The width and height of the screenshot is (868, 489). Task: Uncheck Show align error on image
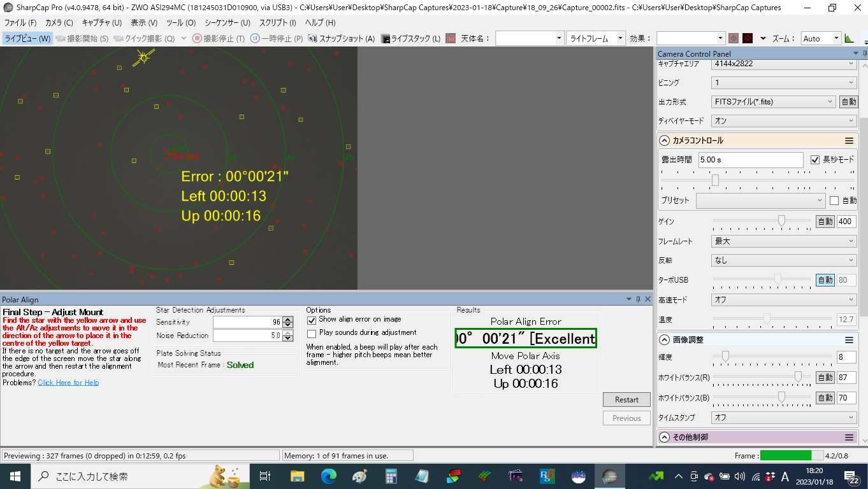click(x=312, y=320)
